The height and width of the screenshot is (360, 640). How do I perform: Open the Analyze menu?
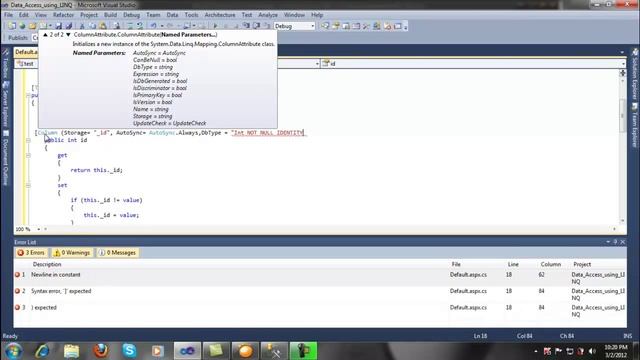tap(268, 15)
